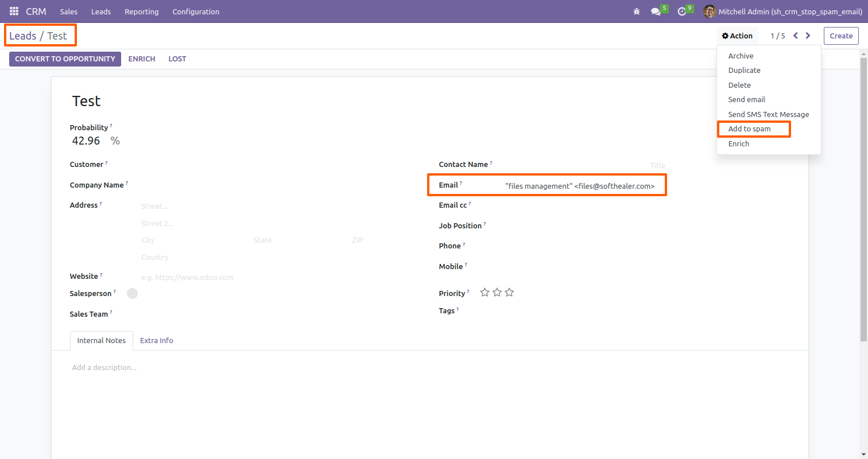Viewport: 868px width, 459px height.
Task: Open the conversations chat icon
Action: pyautogui.click(x=656, y=11)
